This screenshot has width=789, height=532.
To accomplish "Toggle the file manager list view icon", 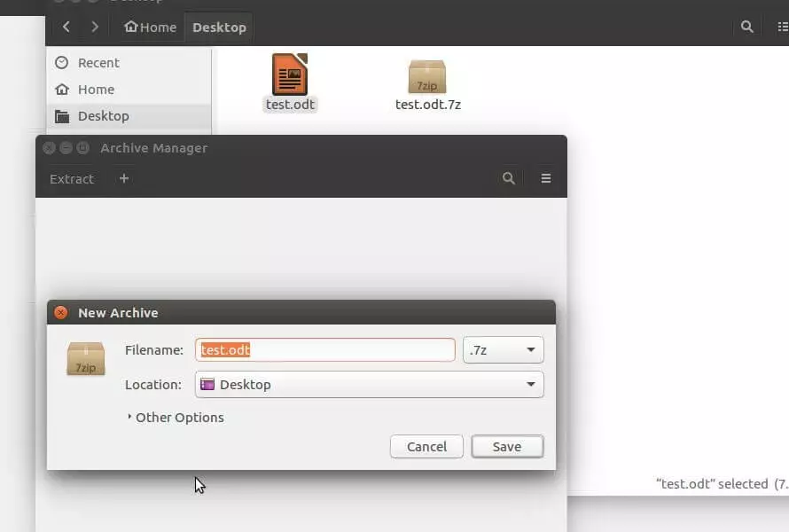I will (x=782, y=27).
